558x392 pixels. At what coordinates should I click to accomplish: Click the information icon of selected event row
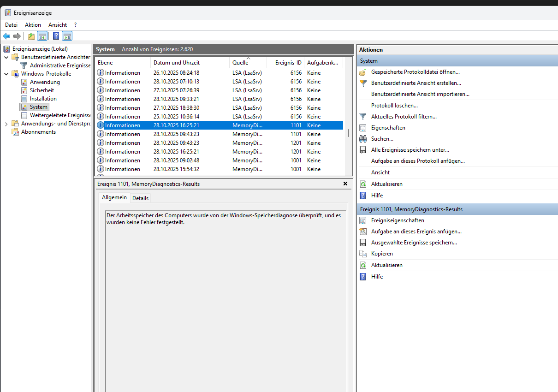coord(101,125)
